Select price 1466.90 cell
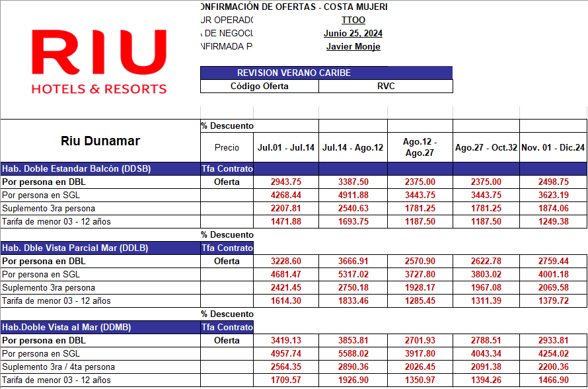588x389 pixels. (553, 380)
